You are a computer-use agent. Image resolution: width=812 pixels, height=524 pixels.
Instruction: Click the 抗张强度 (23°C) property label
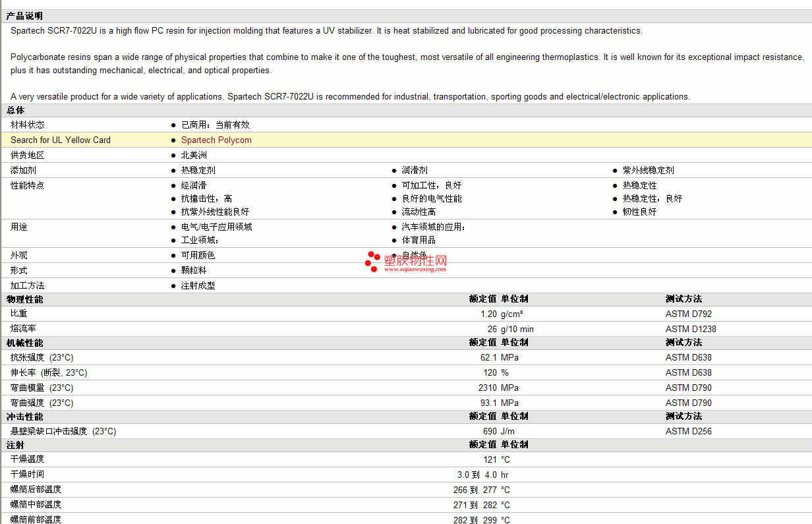42,357
